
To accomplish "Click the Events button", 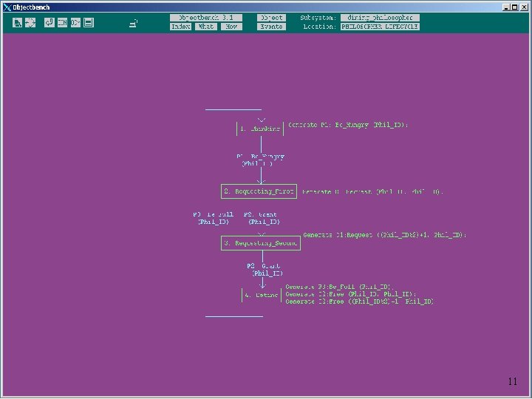I will tap(271, 27).
